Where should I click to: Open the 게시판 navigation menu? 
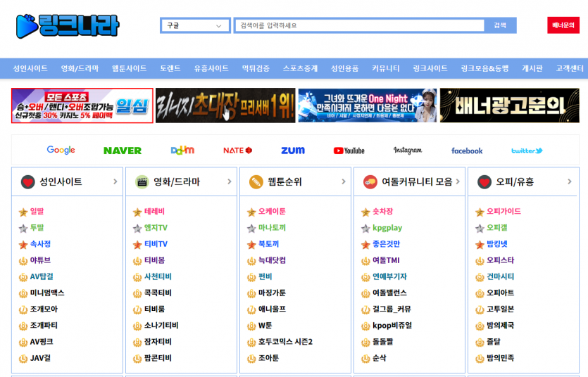[532, 68]
